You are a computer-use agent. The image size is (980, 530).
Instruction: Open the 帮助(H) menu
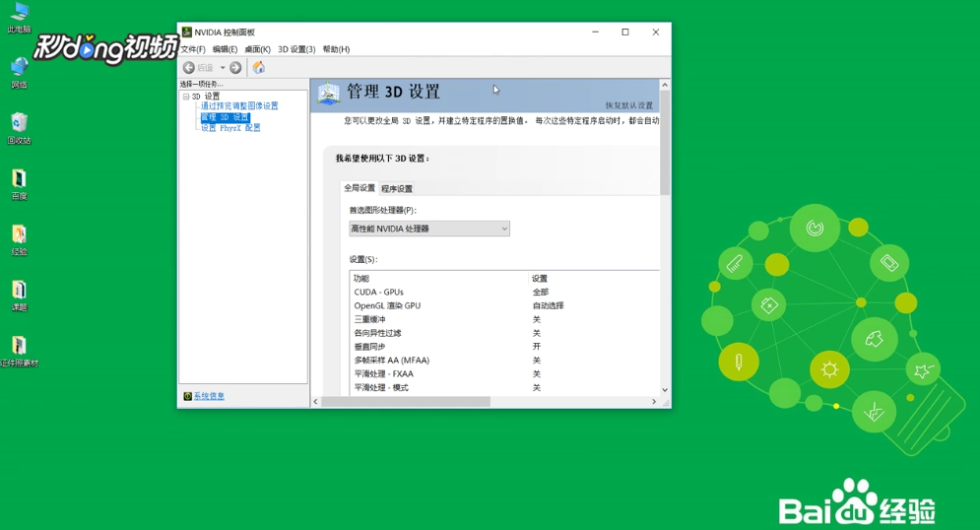coord(336,49)
